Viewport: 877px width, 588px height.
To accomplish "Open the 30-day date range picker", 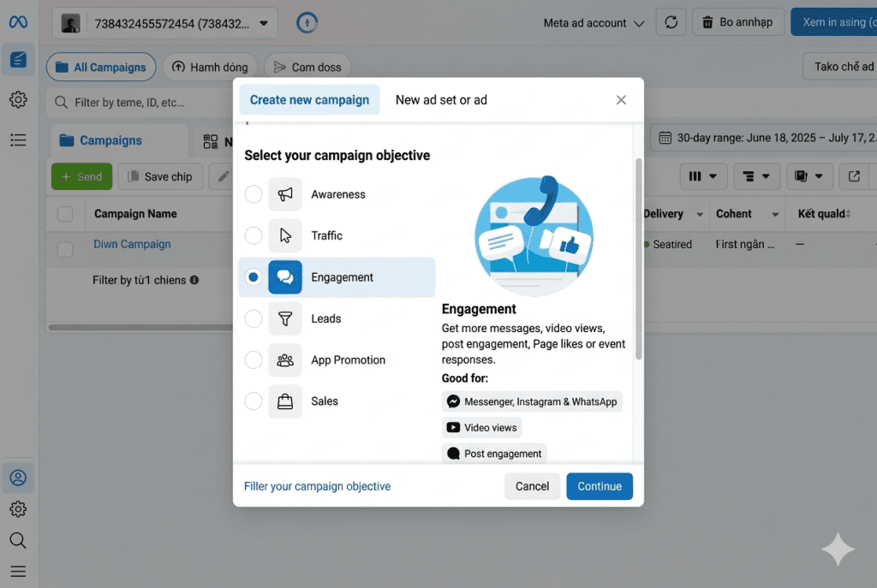I will [764, 138].
